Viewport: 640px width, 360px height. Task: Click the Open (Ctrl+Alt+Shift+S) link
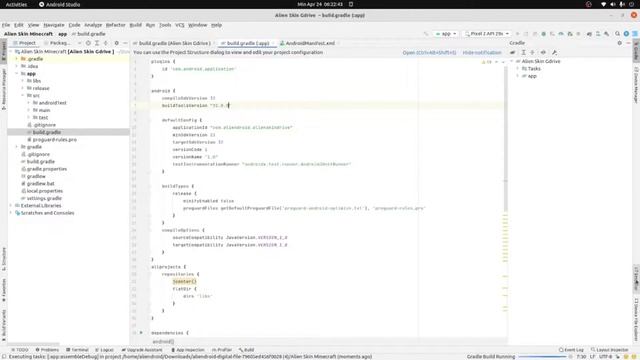[429, 53]
